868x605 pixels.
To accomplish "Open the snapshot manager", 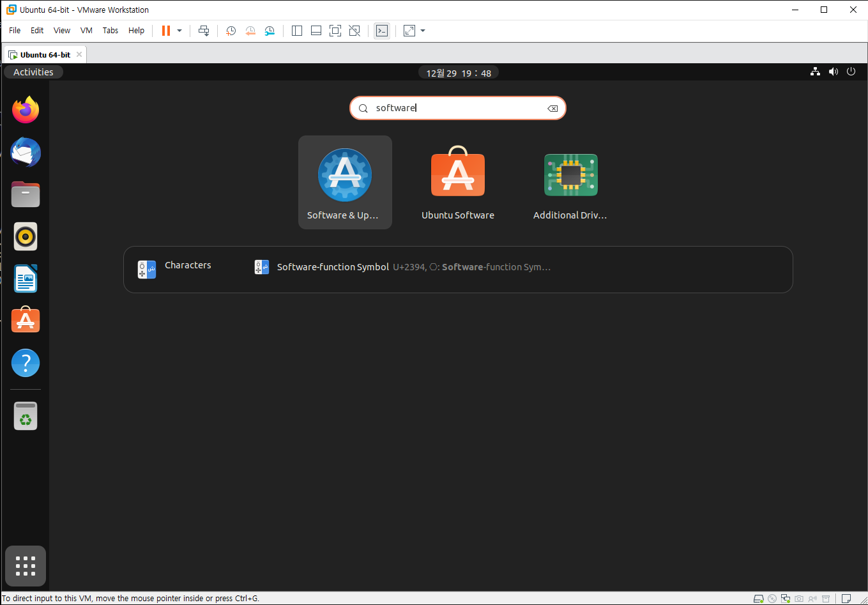I will [270, 31].
